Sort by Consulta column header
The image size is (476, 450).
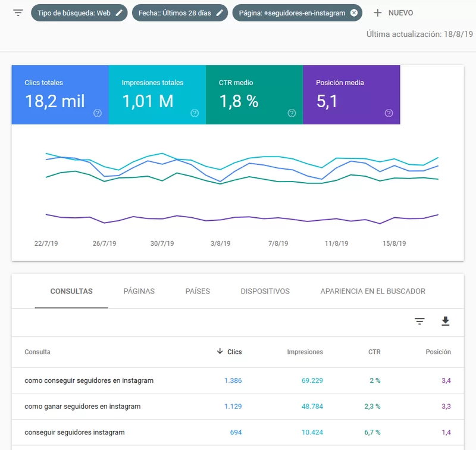tap(37, 352)
